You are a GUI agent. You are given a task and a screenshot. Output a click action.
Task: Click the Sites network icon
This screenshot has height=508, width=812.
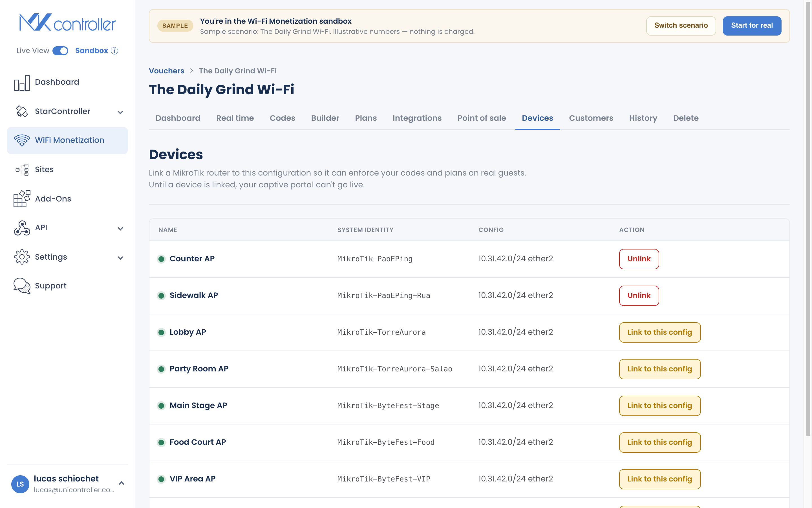[x=22, y=170]
